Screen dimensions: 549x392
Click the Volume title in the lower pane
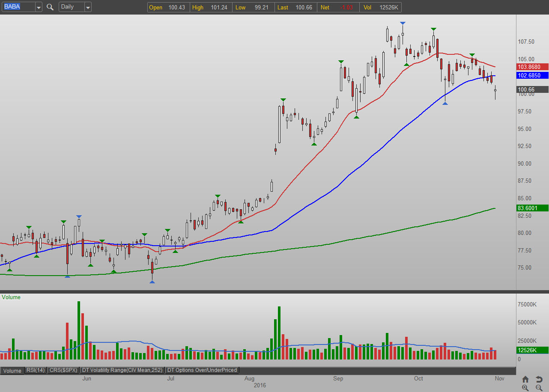click(11, 297)
